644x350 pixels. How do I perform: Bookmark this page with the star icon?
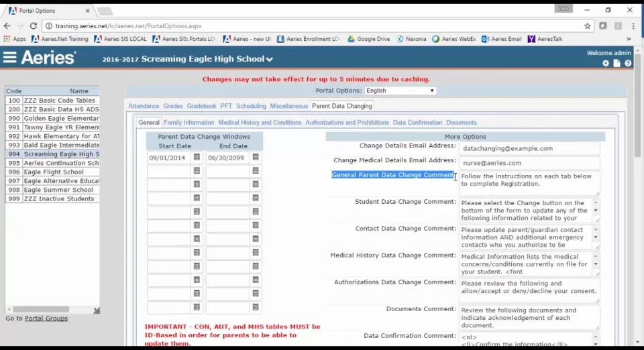(x=588, y=26)
